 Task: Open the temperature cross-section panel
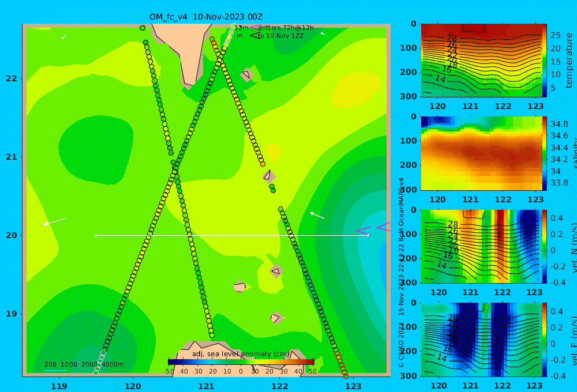pos(481,61)
